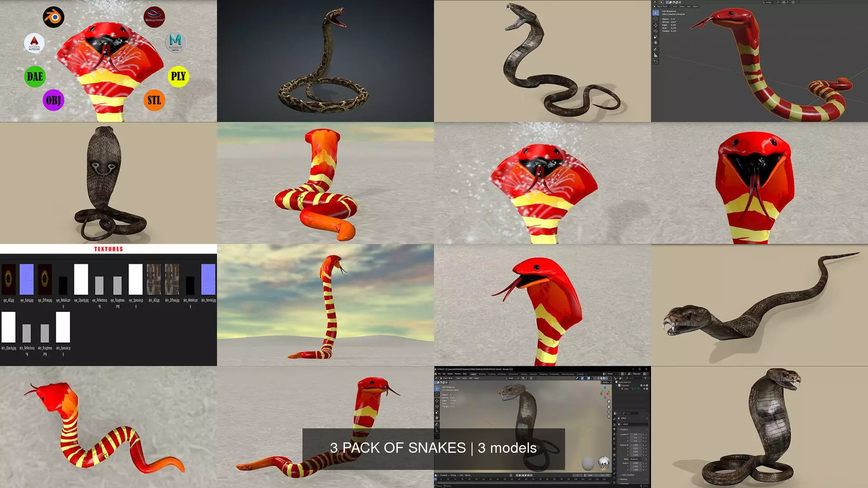Screen dimensions: 868x488
Task: Expand the Relations panel
Action: pyautogui.click(x=623, y=479)
